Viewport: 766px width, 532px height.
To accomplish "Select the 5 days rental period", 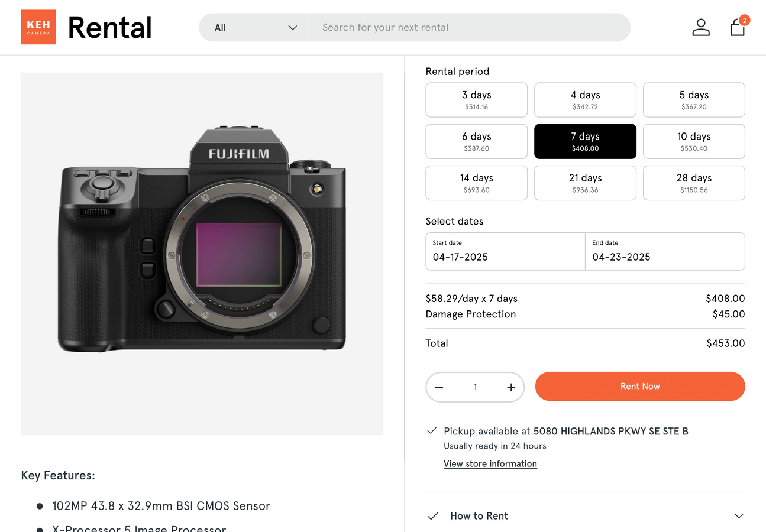I will [x=693, y=100].
